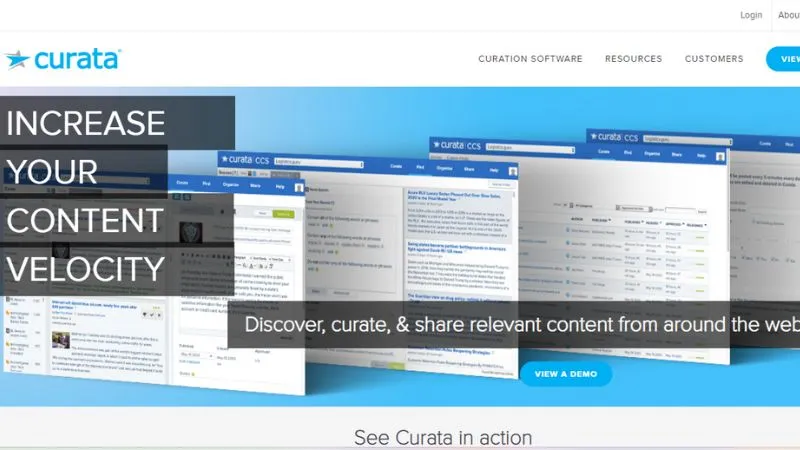Click the View a Demo button in the hero banner
The image size is (800, 450).
click(566, 374)
